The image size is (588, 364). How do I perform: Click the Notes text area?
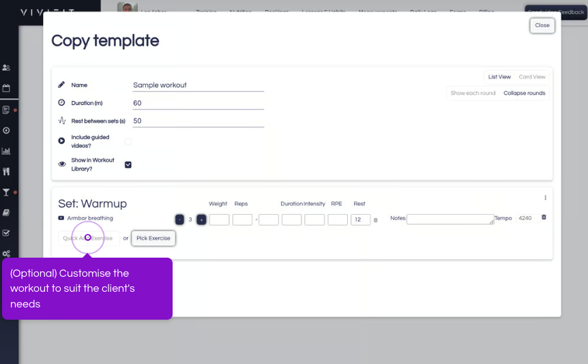(x=450, y=219)
